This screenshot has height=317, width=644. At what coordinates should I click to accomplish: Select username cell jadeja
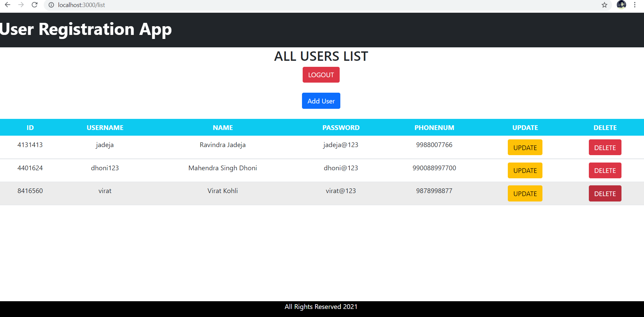105,145
